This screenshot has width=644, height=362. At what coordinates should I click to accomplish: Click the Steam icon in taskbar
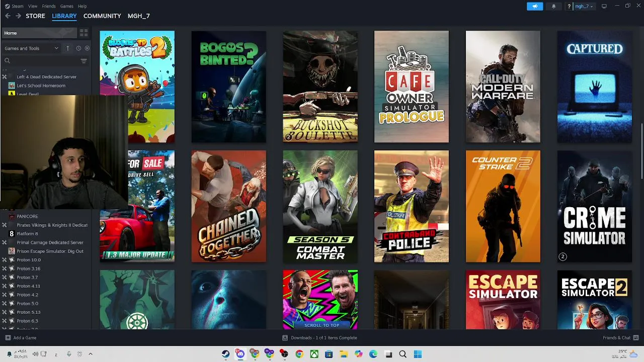pos(225,354)
